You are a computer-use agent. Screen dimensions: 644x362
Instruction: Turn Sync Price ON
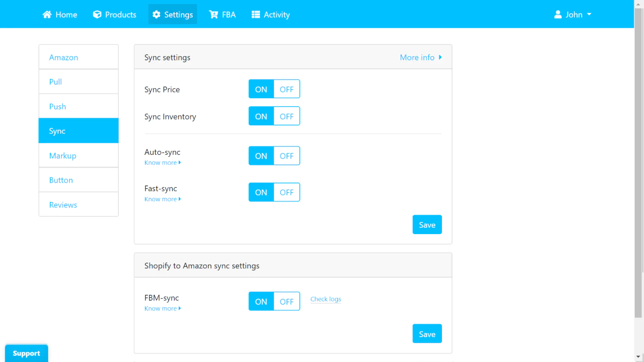261,89
